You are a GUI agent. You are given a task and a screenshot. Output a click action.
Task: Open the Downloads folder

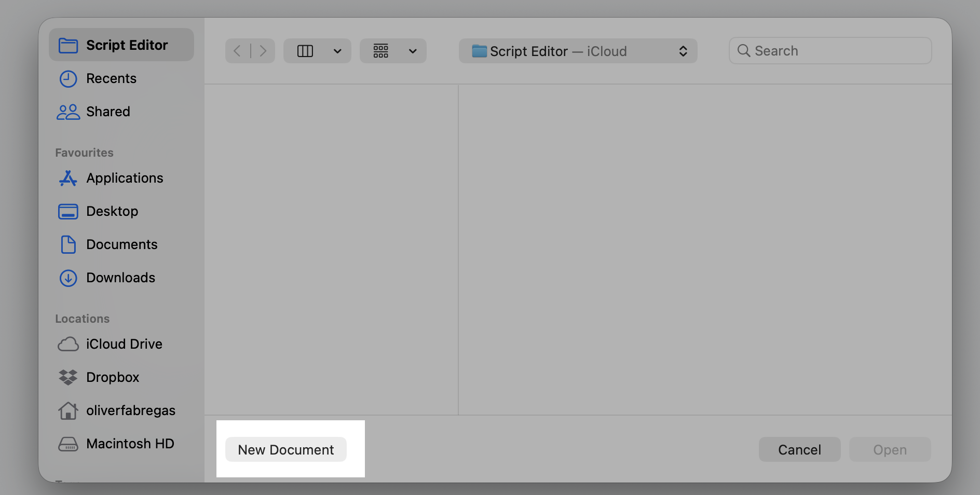[x=121, y=278]
